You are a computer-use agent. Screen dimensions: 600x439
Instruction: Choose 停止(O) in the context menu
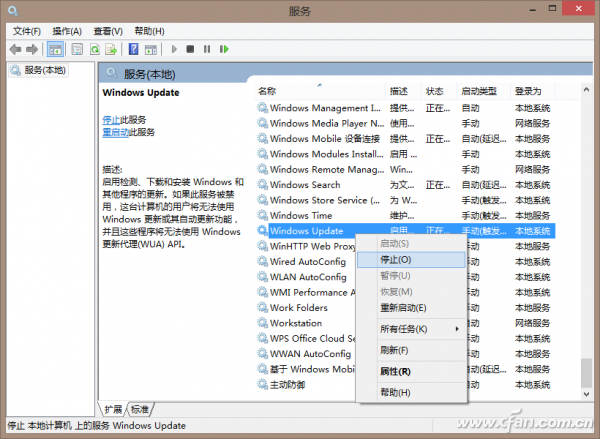click(x=411, y=260)
